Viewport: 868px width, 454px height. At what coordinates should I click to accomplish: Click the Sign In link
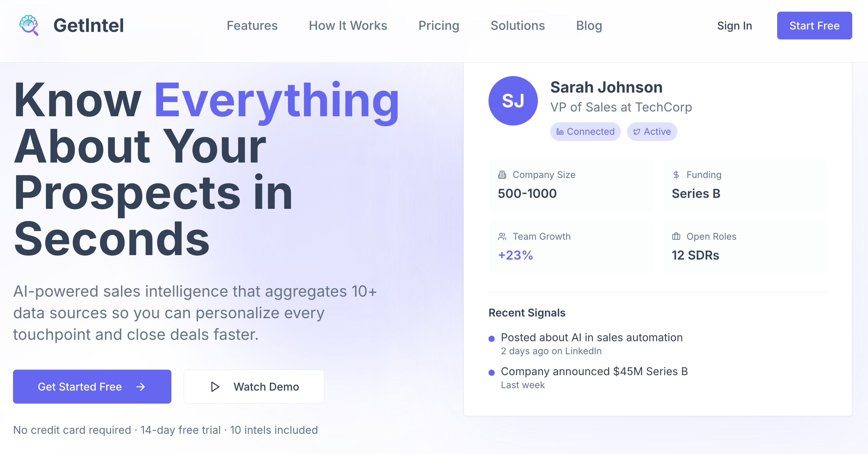pos(734,26)
